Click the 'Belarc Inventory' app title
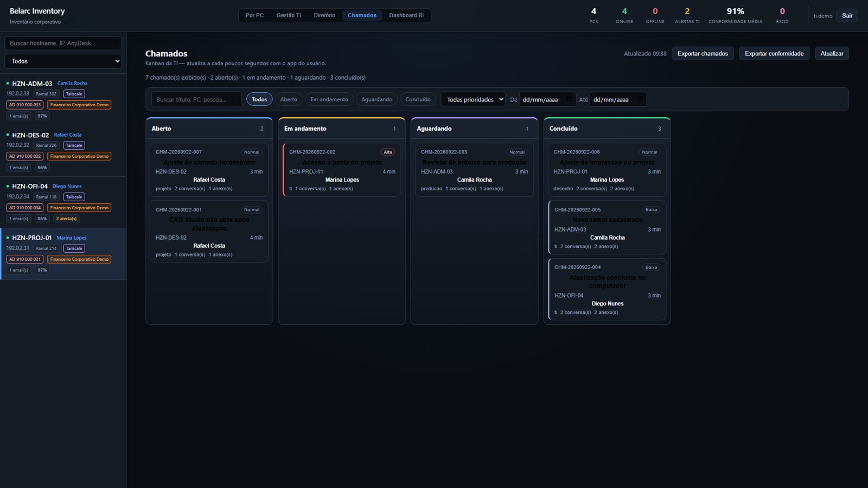The height and width of the screenshot is (488, 868). [37, 11]
